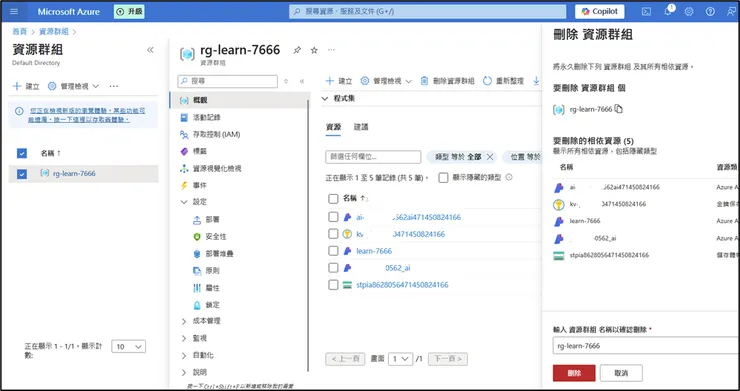Go to 首頁 breadcrumb link
Viewport: 740px width, 391px height.
pos(19,32)
